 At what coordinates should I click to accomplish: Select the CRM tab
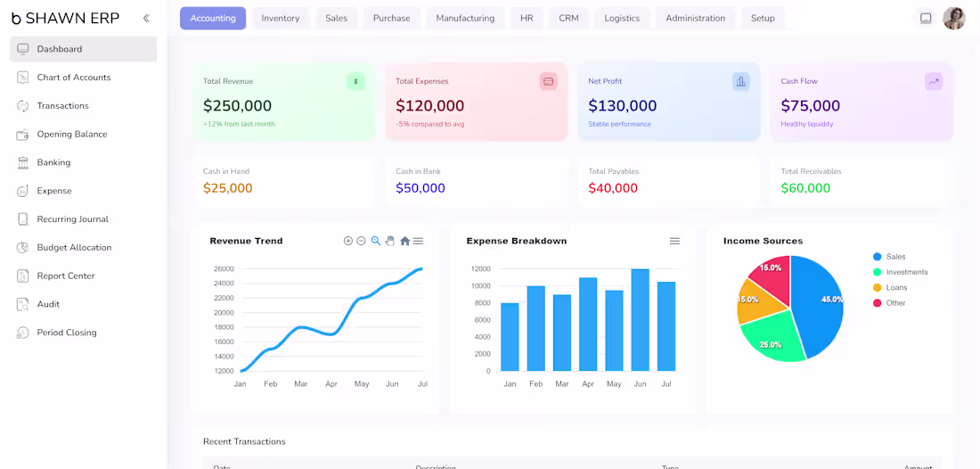(x=568, y=18)
